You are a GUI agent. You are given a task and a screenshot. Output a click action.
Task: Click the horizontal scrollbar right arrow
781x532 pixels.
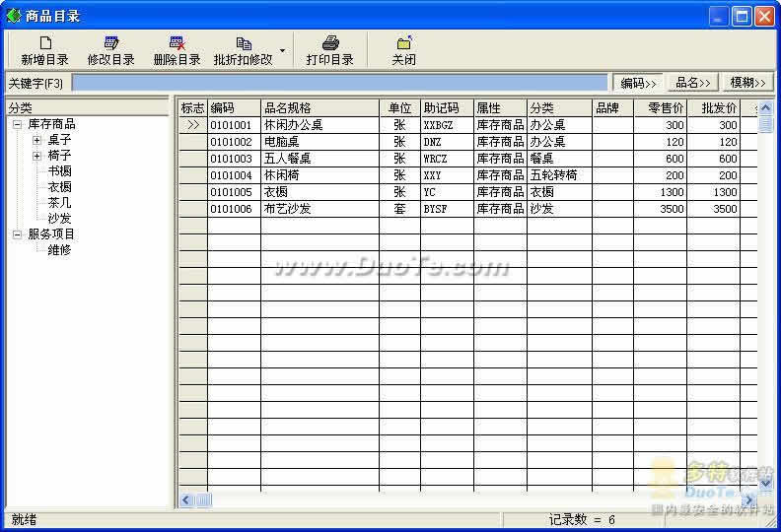pyautogui.click(x=748, y=500)
